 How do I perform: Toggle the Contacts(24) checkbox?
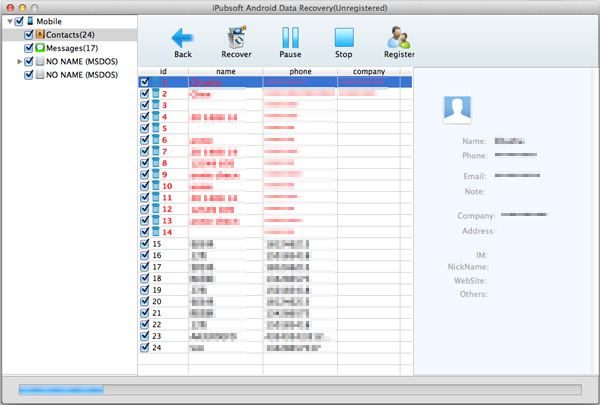(x=29, y=35)
